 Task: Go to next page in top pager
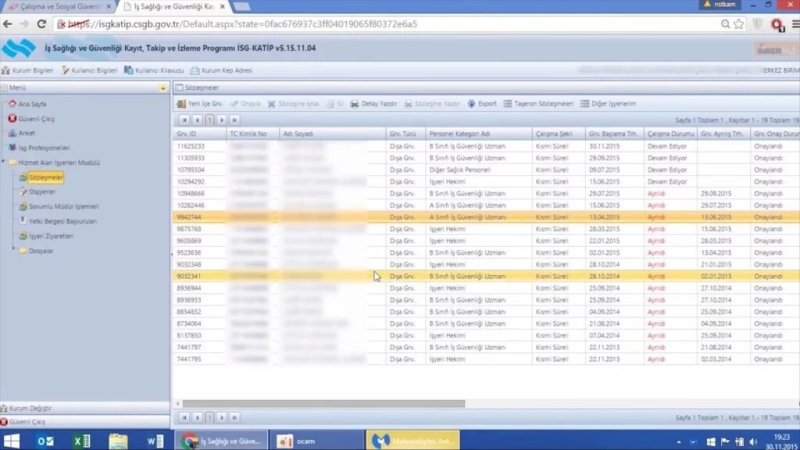click(x=222, y=119)
